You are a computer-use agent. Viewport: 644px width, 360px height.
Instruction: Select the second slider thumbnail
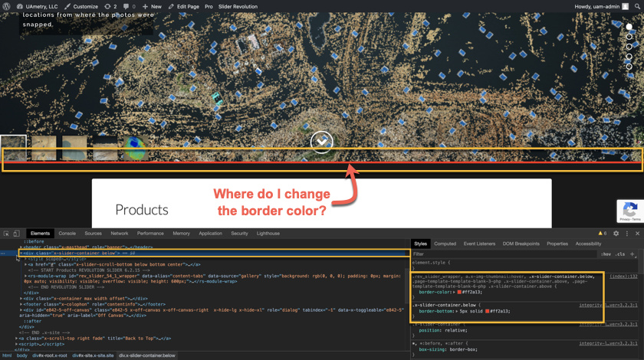click(44, 148)
